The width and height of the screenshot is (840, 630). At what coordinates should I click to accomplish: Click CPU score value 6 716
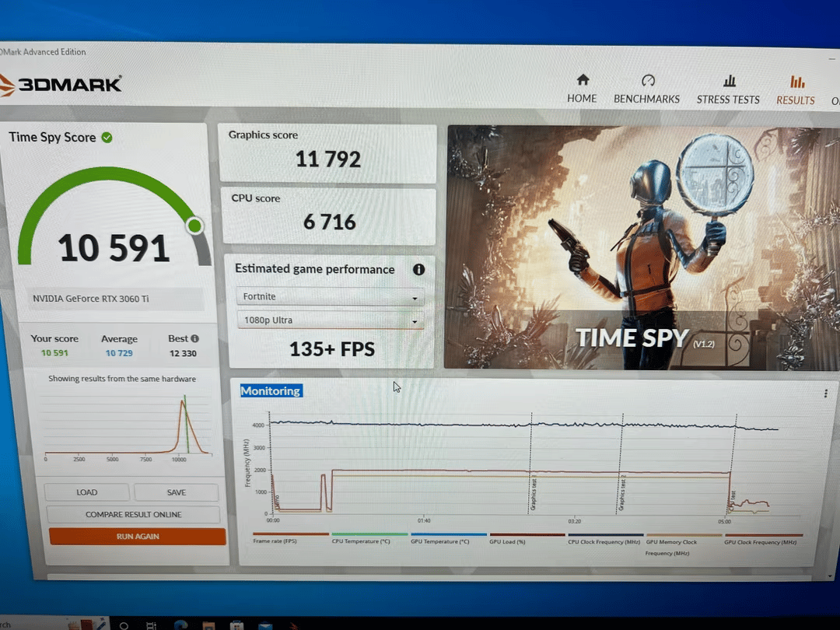click(330, 222)
